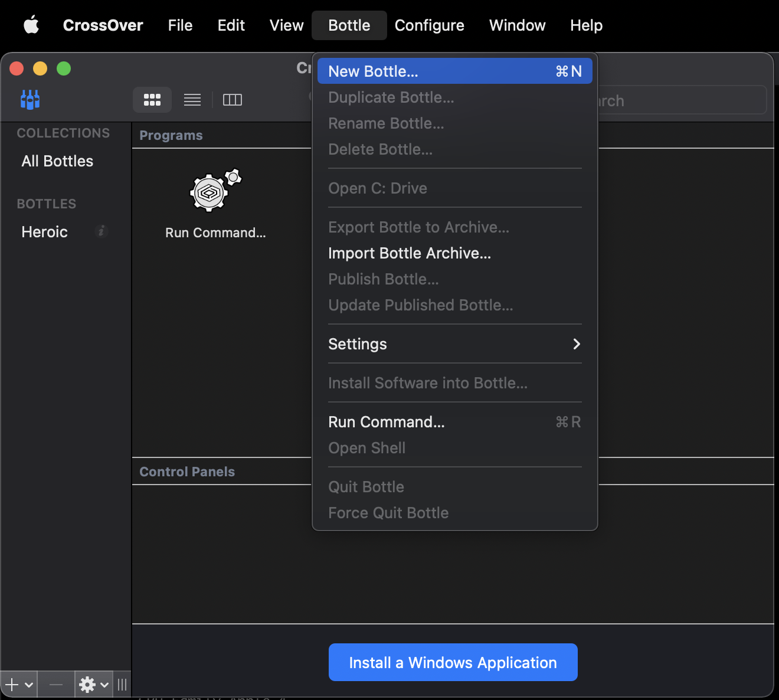Choose Update Published Bottle…
This screenshot has height=700, width=779.
pyautogui.click(x=455, y=305)
